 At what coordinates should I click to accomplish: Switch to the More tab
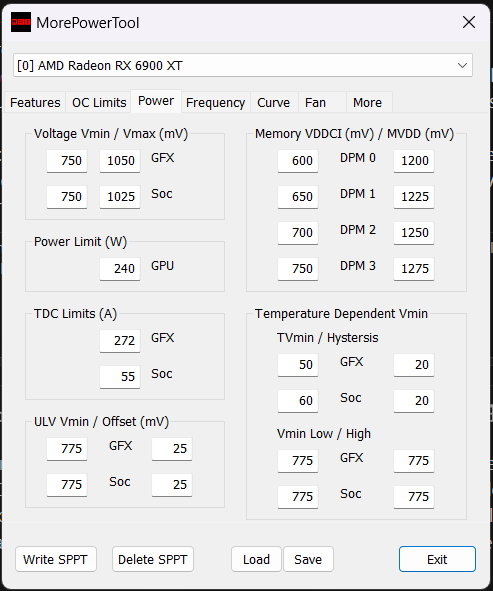367,103
